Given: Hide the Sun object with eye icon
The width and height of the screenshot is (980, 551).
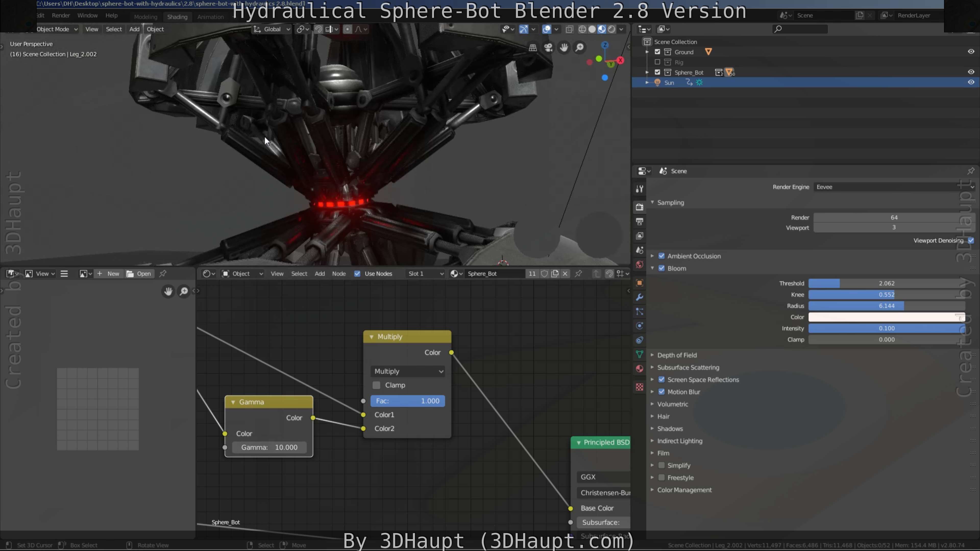Looking at the screenshot, I should pos(971,82).
